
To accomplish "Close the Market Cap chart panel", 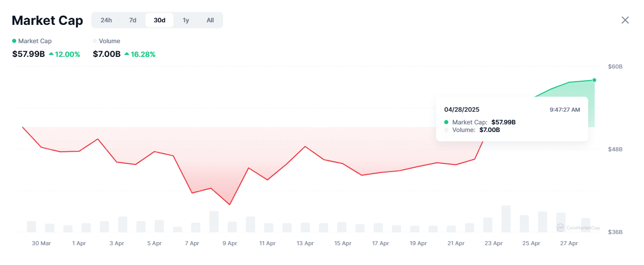I will point(625,20).
